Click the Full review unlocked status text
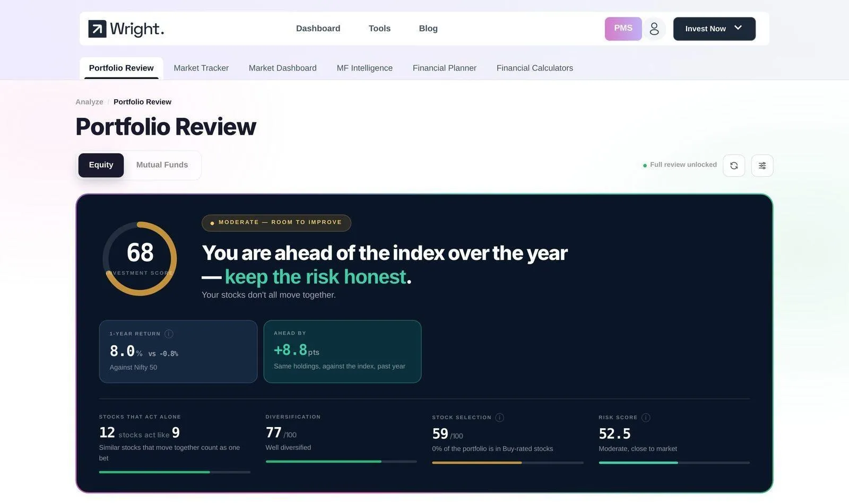The image size is (849, 504). pos(683,165)
